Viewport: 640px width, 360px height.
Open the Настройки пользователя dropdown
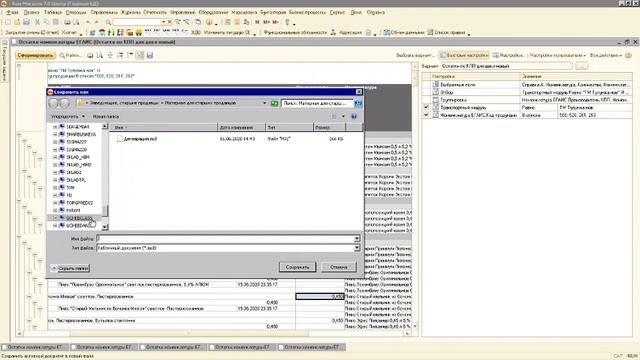point(558,55)
